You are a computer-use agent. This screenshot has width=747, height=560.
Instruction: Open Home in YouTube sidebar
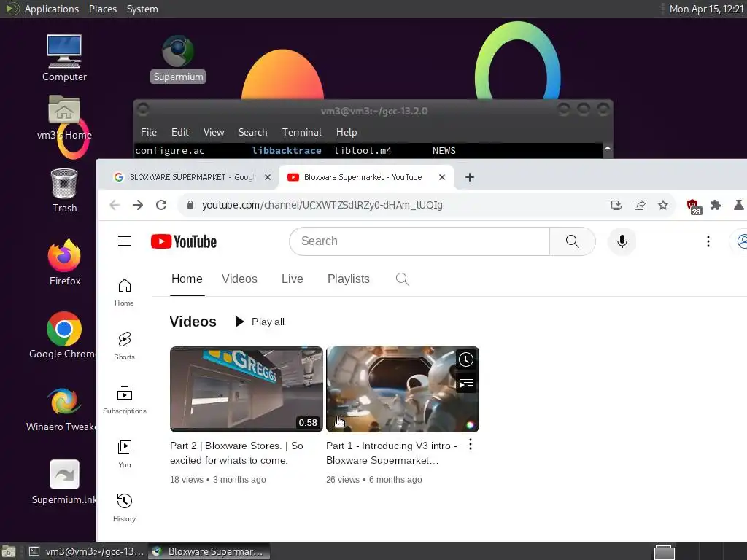coord(124,292)
